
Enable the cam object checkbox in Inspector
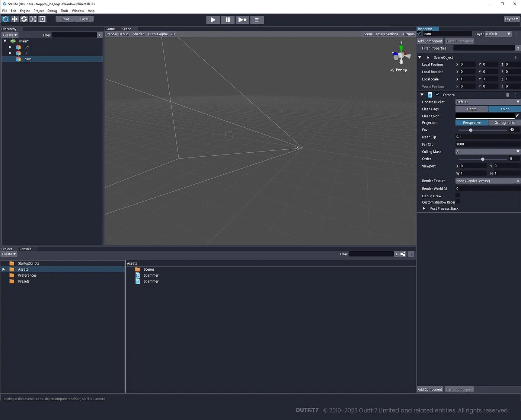point(419,34)
